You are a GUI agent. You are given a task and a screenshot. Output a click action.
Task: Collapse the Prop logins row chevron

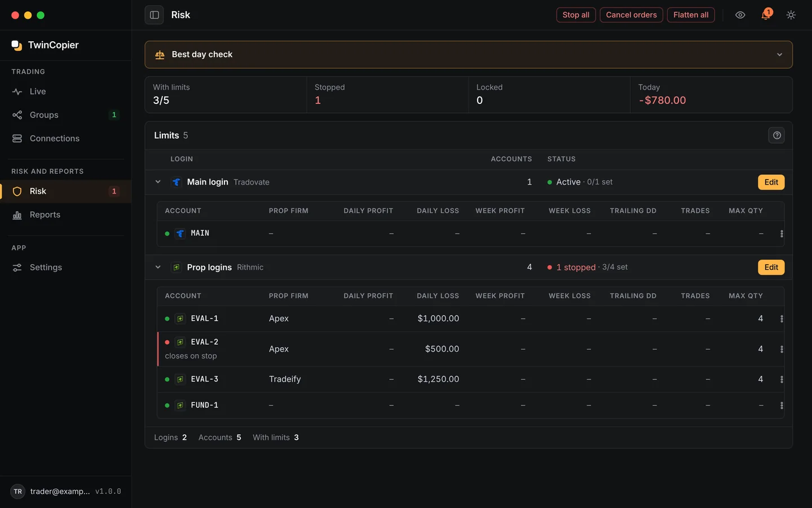click(158, 267)
